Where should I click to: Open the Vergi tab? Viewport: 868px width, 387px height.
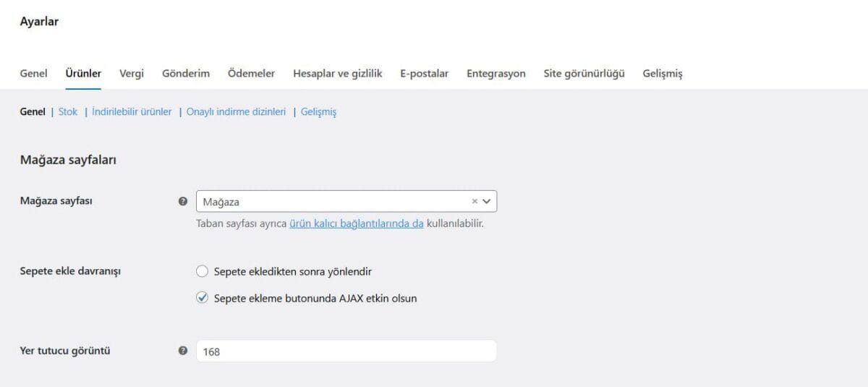[x=132, y=74]
